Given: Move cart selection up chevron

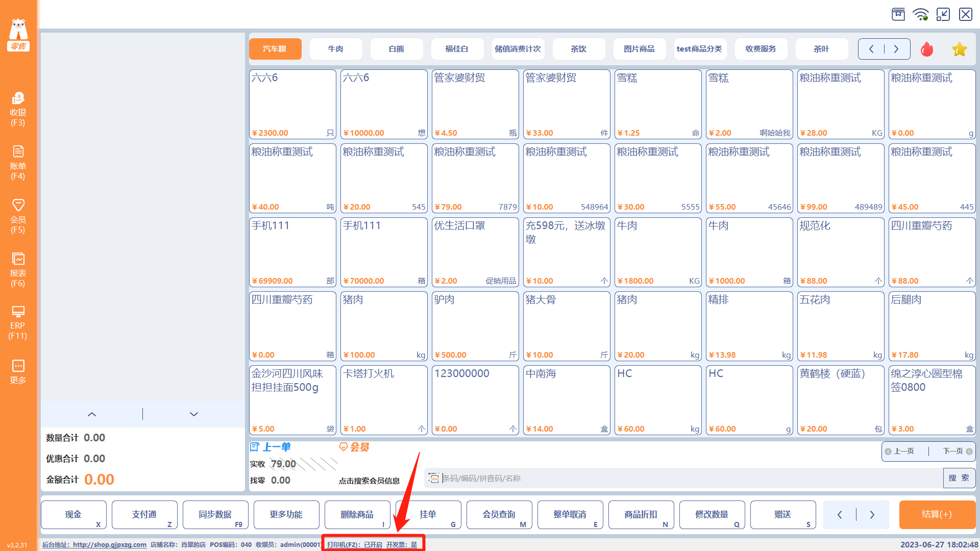Looking at the screenshot, I should 92,414.
